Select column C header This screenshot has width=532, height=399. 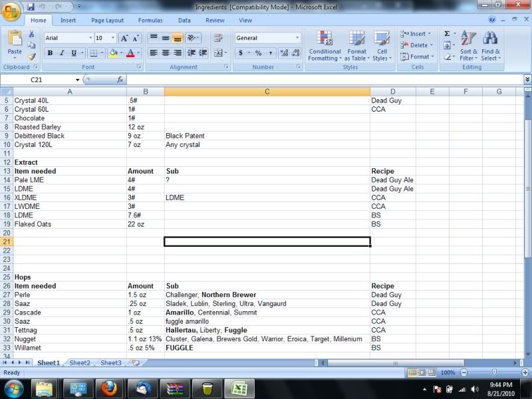[267, 92]
